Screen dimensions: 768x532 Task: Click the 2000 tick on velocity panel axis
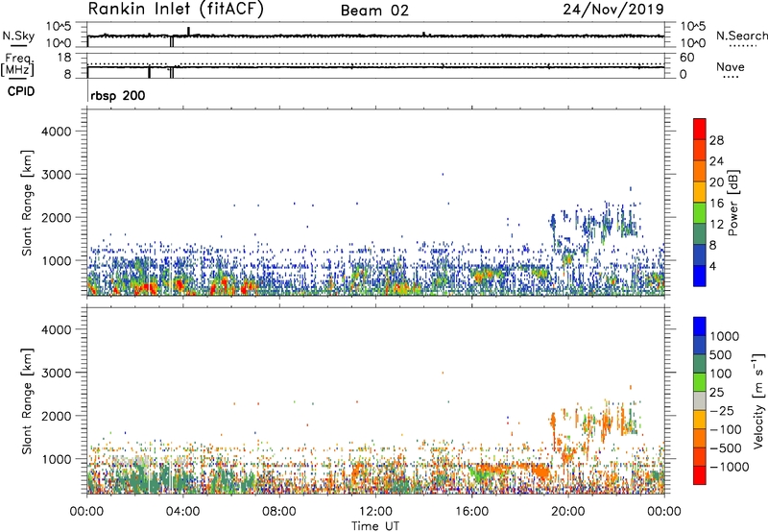(57, 416)
